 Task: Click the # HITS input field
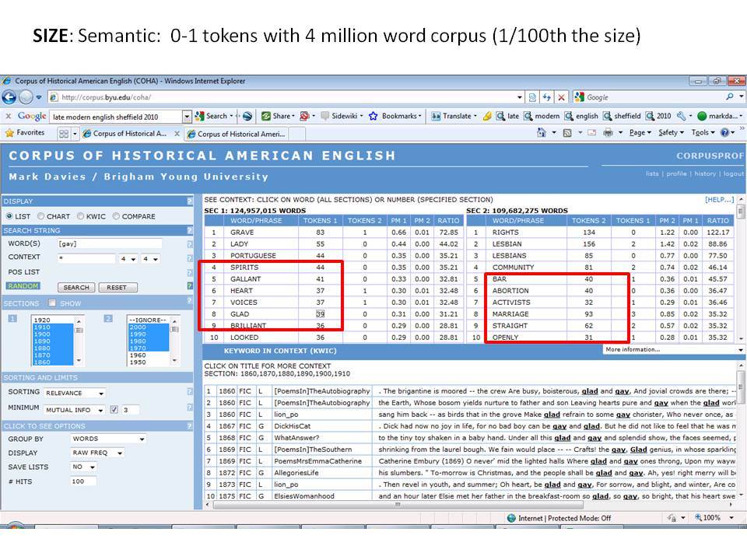(83, 481)
